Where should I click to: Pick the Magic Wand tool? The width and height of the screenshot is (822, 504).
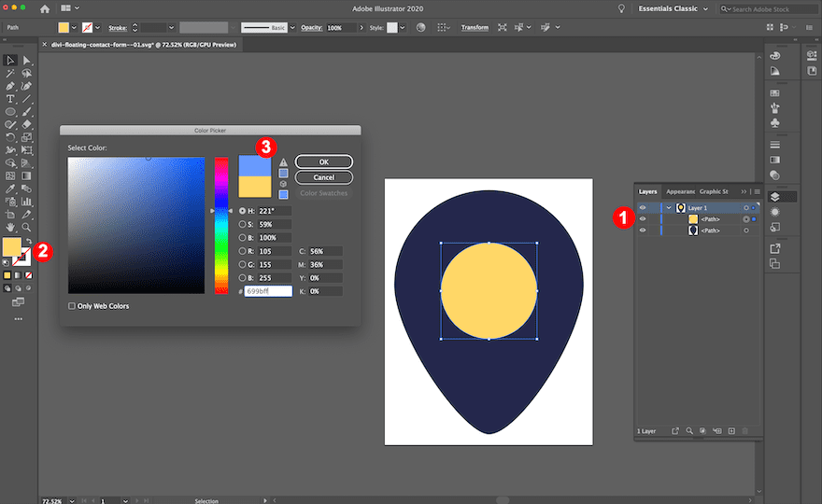pyautogui.click(x=10, y=73)
